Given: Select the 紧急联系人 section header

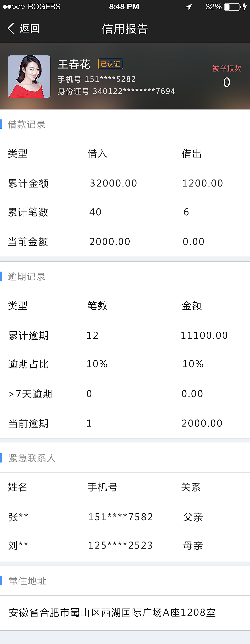Looking at the screenshot, I should pyautogui.click(x=32, y=458).
